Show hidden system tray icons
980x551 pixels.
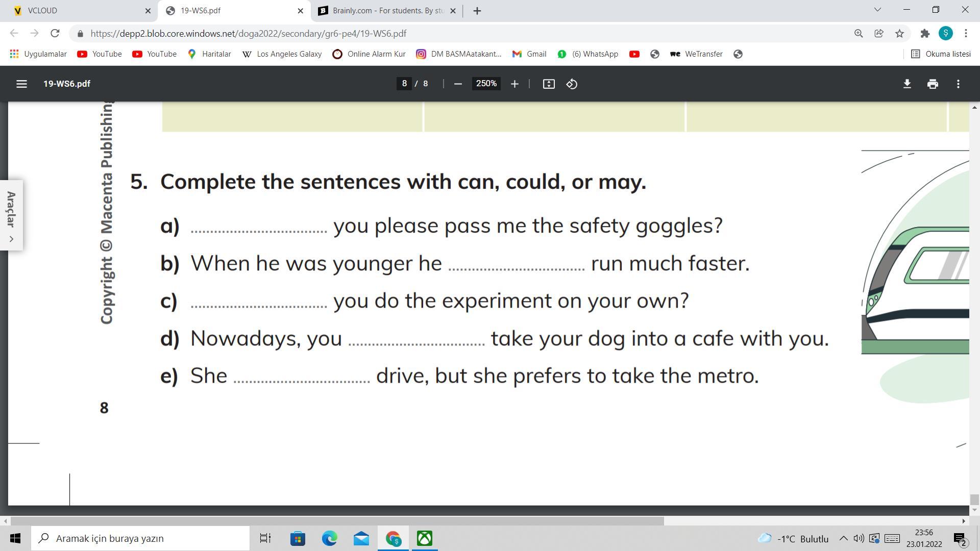(843, 538)
